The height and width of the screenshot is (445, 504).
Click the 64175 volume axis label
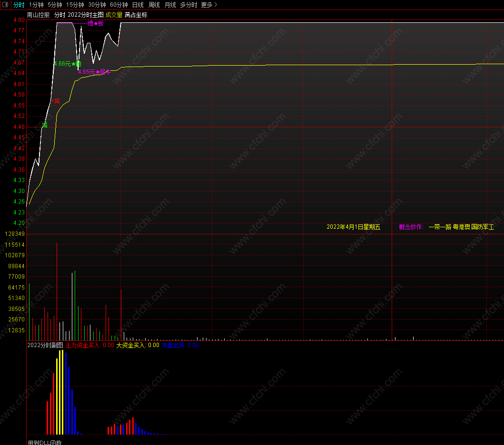tap(16, 287)
